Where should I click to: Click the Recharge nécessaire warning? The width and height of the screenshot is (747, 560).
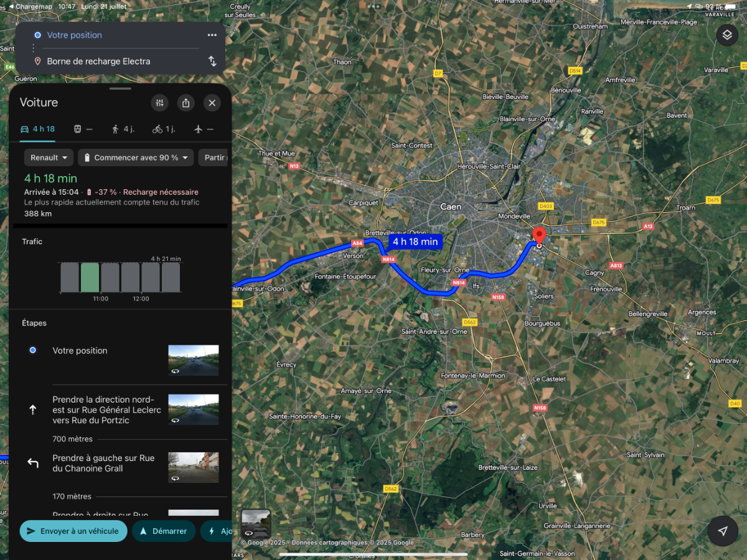point(161,192)
